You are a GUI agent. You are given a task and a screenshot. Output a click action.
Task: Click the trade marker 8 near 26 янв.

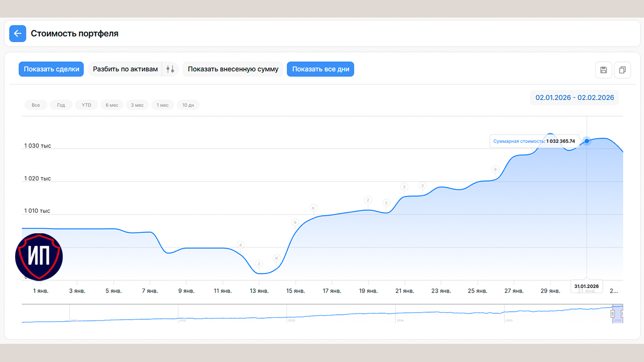[495, 170]
